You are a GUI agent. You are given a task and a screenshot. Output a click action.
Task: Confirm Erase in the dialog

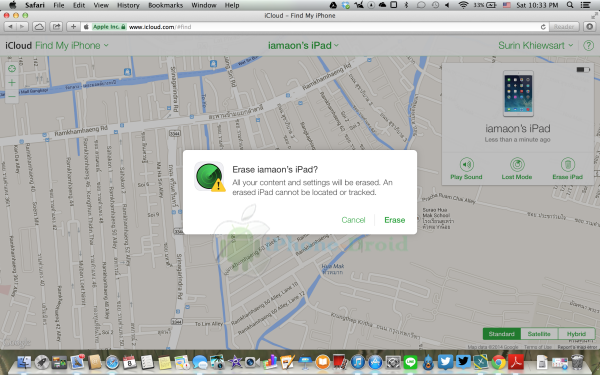pyautogui.click(x=395, y=220)
